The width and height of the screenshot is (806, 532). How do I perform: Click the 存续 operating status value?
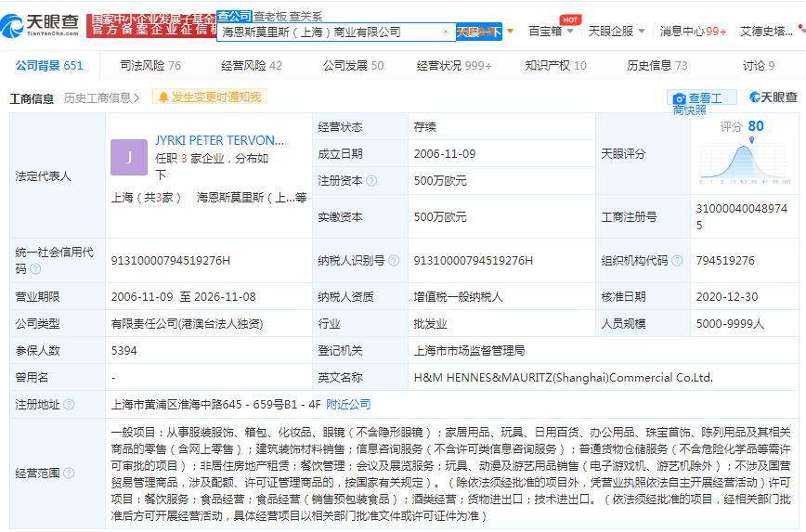[424, 127]
